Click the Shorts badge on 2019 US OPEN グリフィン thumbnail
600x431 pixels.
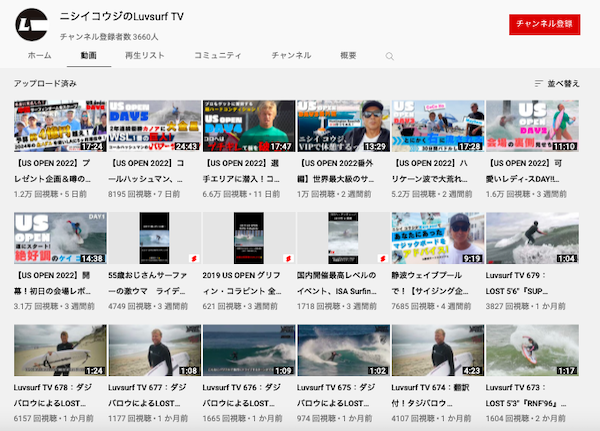289,258
